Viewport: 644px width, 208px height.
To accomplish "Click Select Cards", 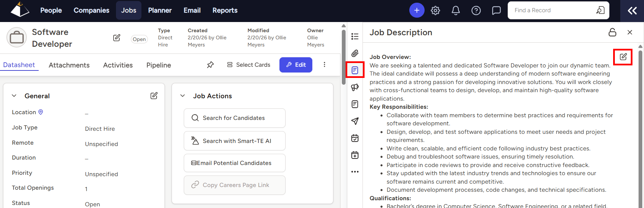I will 249,65.
